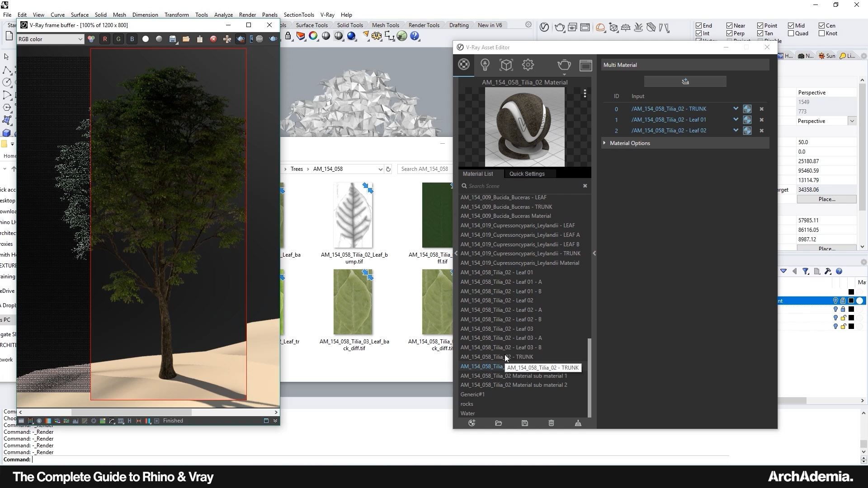
Task: Open the Surface menu
Action: click(80, 15)
